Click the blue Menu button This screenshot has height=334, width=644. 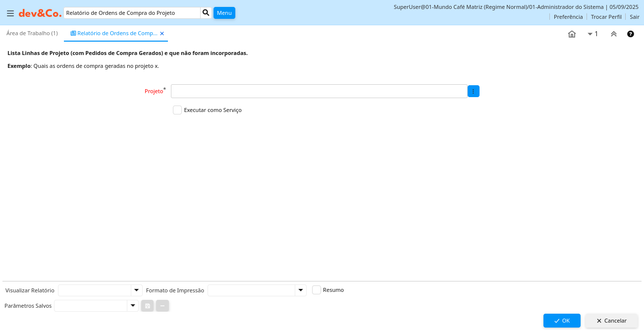(224, 13)
